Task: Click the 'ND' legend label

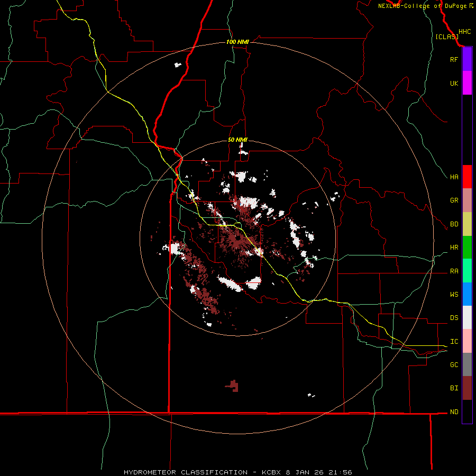Action: click(x=454, y=412)
